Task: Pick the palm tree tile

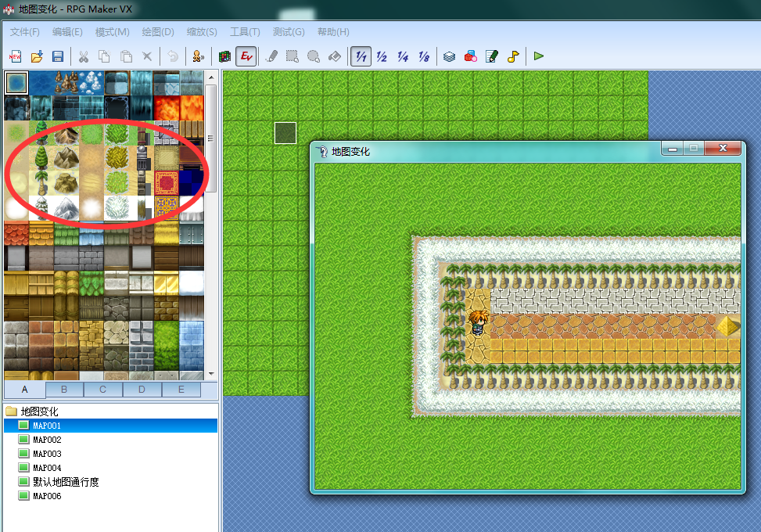Action: tap(41, 183)
